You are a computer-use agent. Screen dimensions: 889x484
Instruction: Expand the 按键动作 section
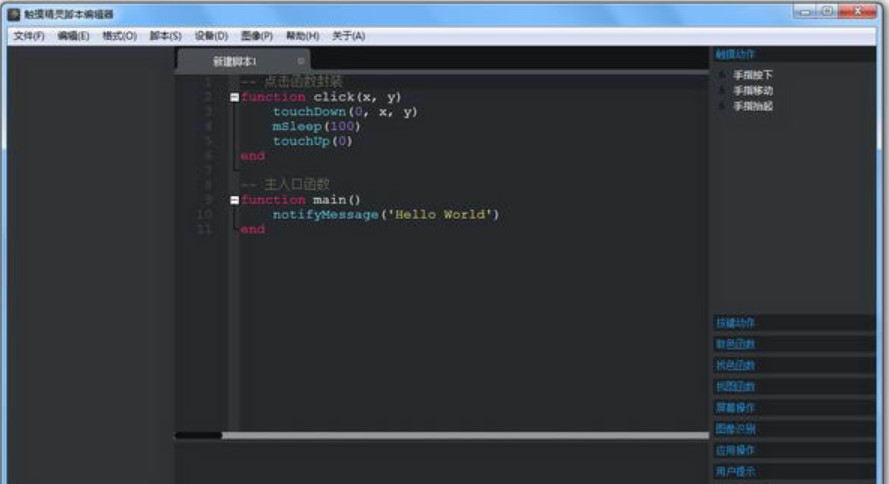point(794,323)
